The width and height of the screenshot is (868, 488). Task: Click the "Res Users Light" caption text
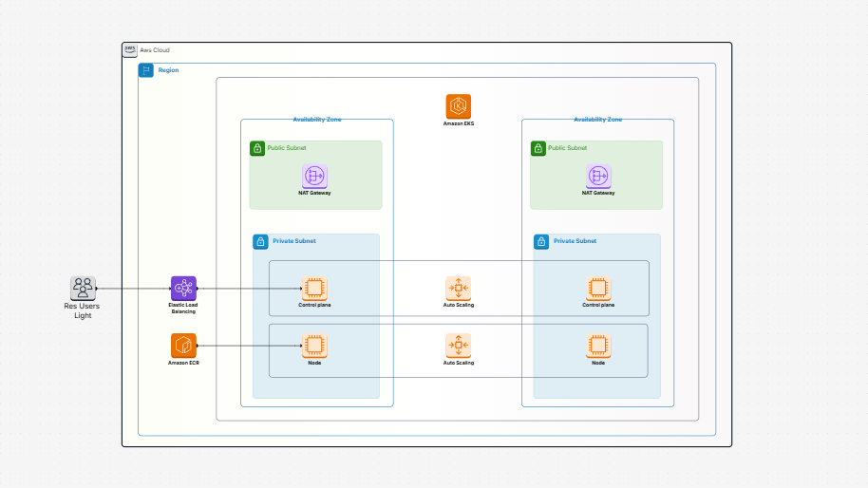point(82,311)
